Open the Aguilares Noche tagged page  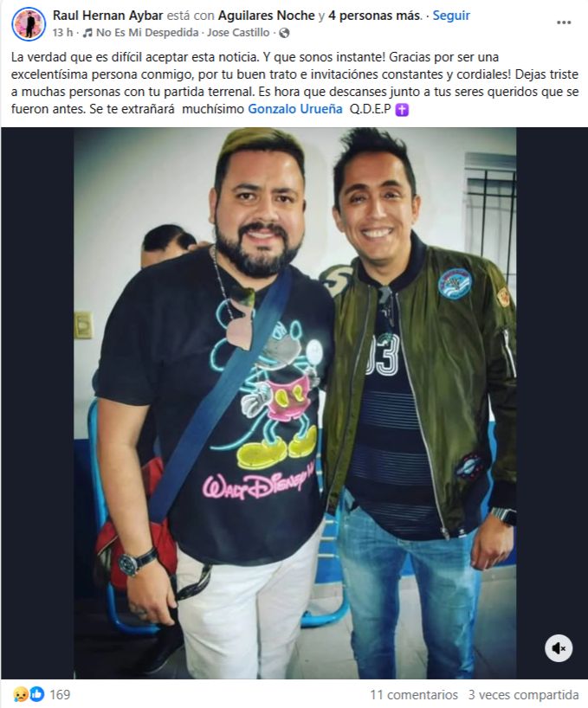pyautogui.click(x=267, y=16)
